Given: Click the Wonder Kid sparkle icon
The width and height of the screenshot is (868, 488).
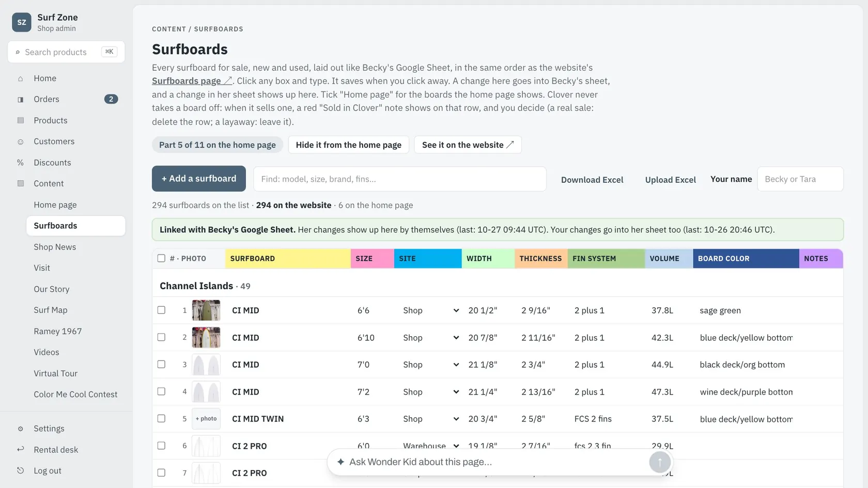Looking at the screenshot, I should 340,462.
